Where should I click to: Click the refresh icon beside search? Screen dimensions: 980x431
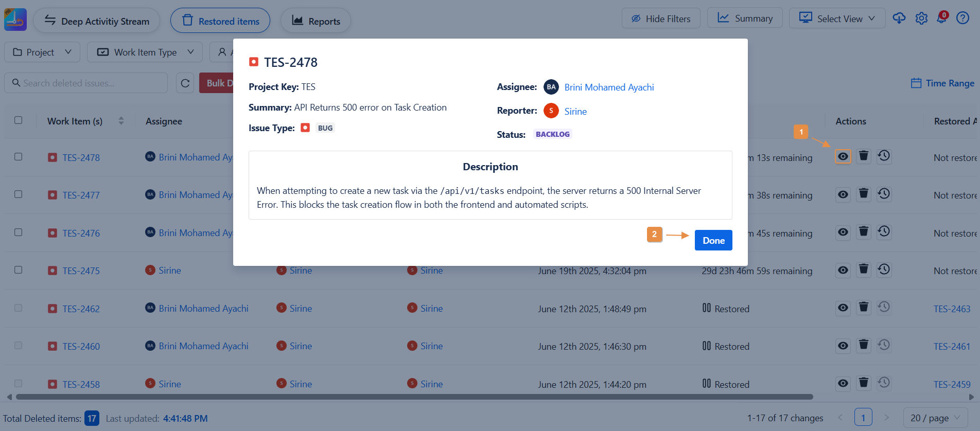pos(185,83)
